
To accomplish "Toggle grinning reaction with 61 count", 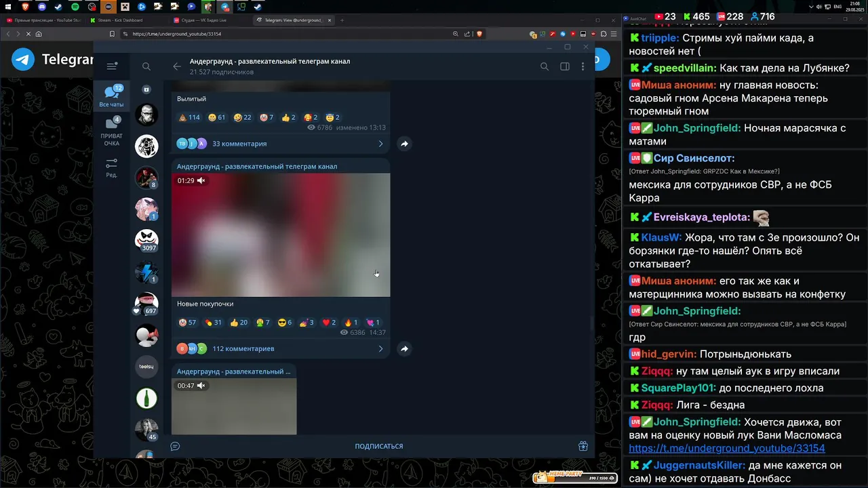I will point(217,117).
